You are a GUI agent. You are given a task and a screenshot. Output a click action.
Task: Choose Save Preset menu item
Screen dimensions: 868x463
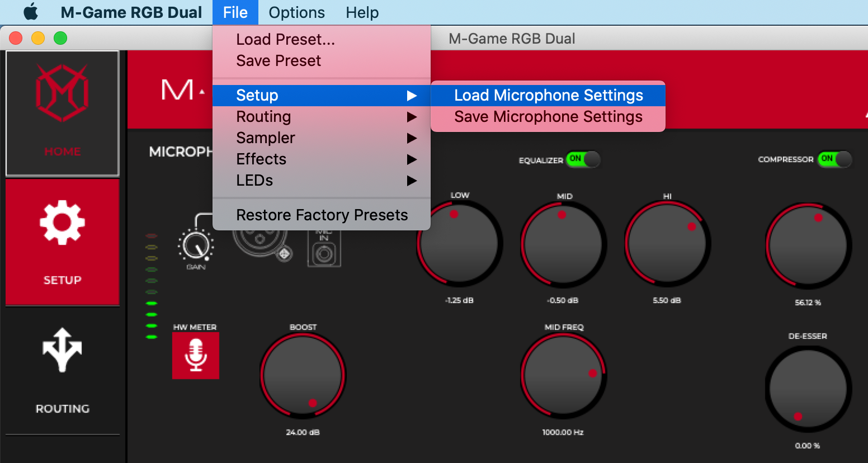(322, 61)
